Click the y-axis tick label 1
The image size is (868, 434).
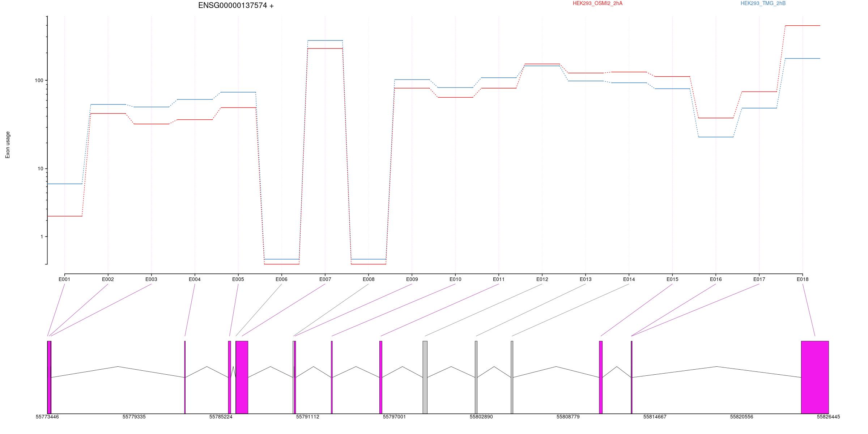click(42, 237)
